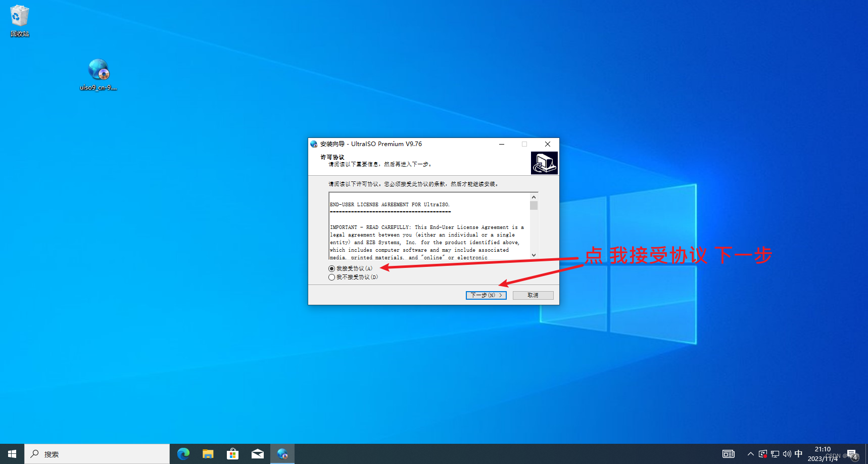Open Microsoft Store from the taskbar

coord(232,453)
